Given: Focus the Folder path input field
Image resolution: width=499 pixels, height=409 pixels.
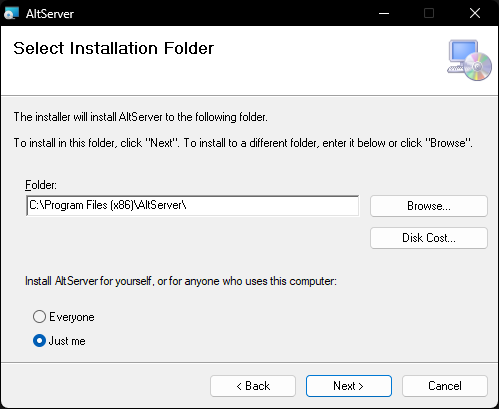Looking at the screenshot, I should [193, 206].
